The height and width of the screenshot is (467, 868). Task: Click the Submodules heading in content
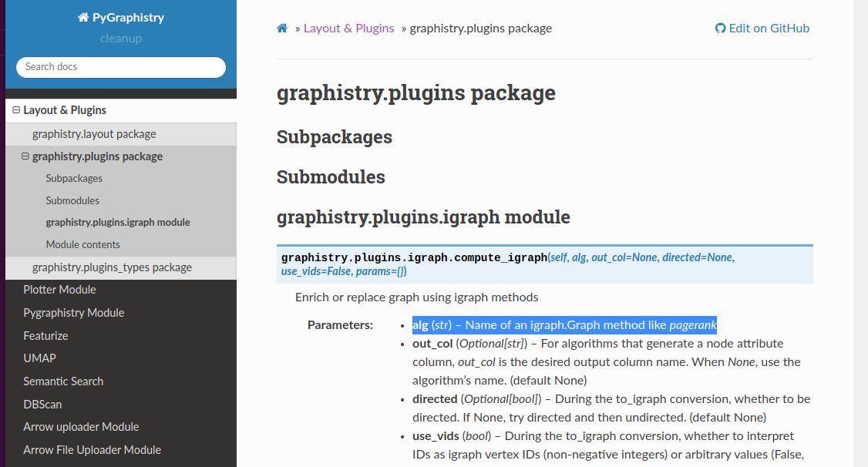pyautogui.click(x=331, y=177)
